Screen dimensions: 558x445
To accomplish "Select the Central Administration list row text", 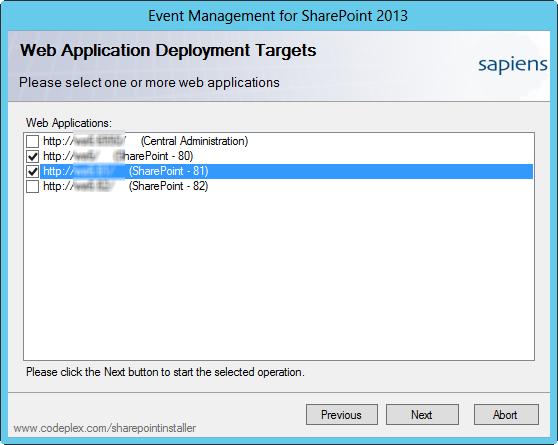I will point(146,141).
